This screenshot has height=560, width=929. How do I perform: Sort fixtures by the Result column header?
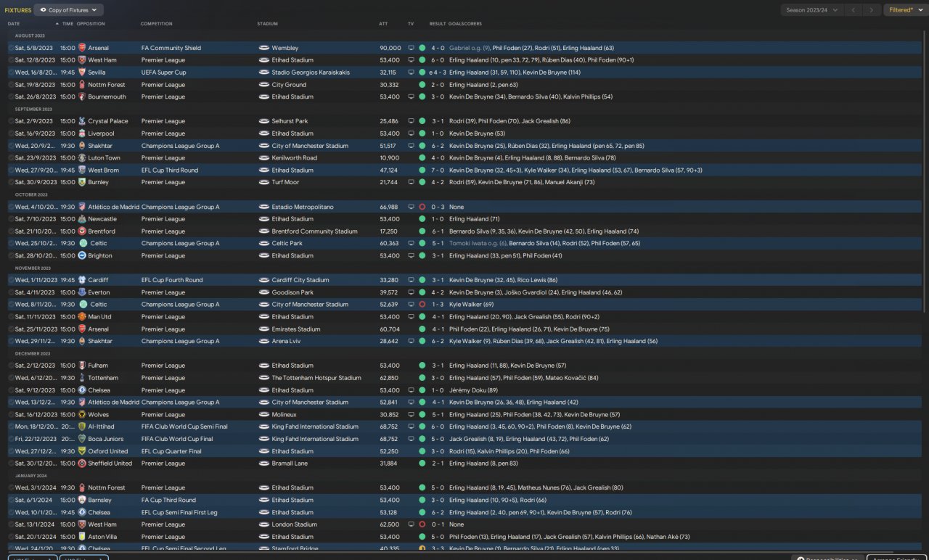point(437,24)
